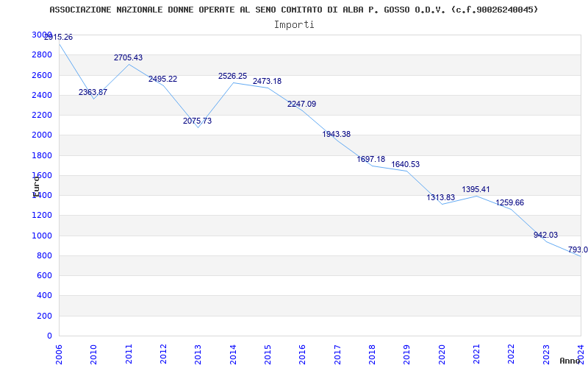Select the 2705.43 value label for 2011
588x368 pixels.
point(128,57)
